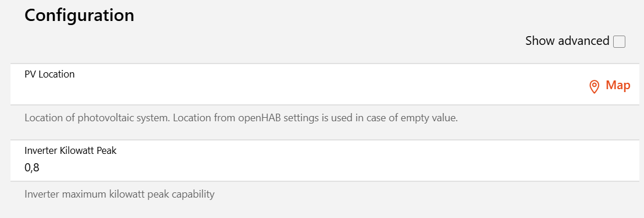Click the Inverter Kilowatt Peak value 0,8
644x218 pixels.
(32, 168)
